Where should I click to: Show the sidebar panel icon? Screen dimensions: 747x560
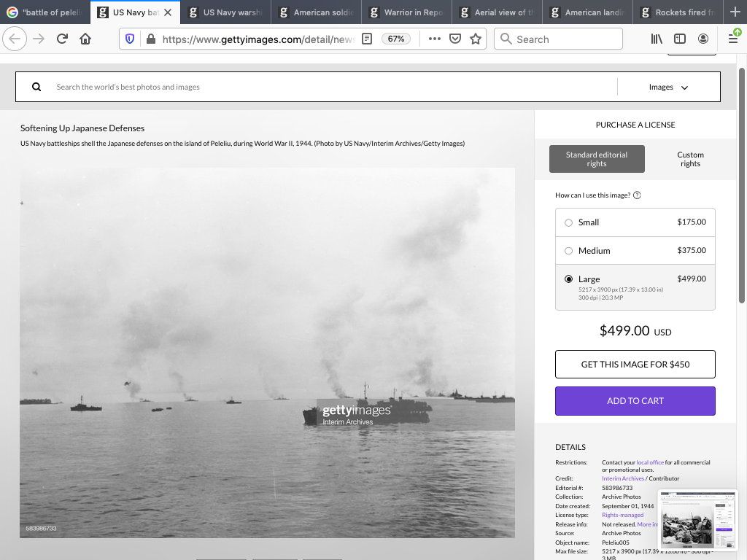[x=680, y=39]
